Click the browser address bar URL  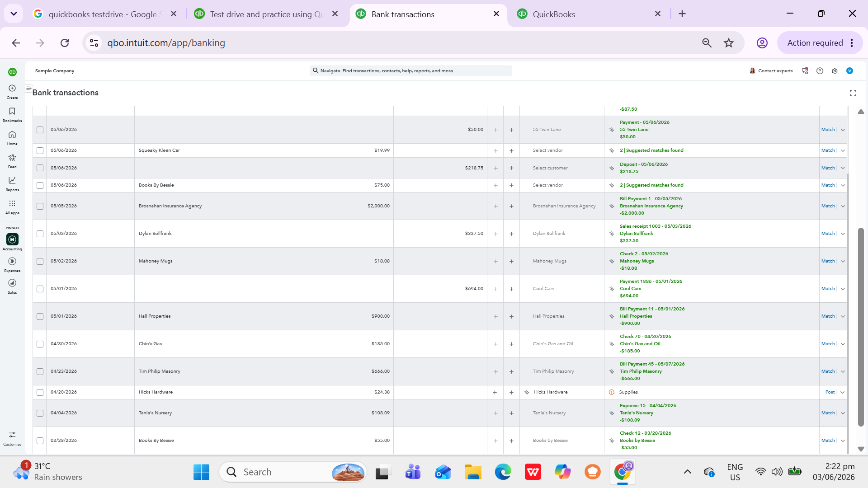pyautogui.click(x=166, y=43)
